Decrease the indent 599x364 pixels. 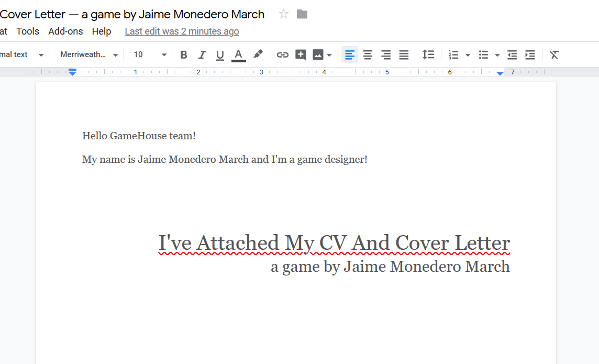click(512, 54)
